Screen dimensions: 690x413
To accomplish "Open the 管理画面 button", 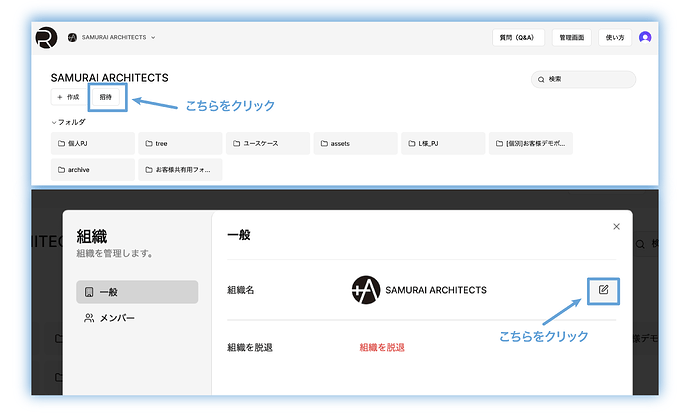I will click(571, 37).
